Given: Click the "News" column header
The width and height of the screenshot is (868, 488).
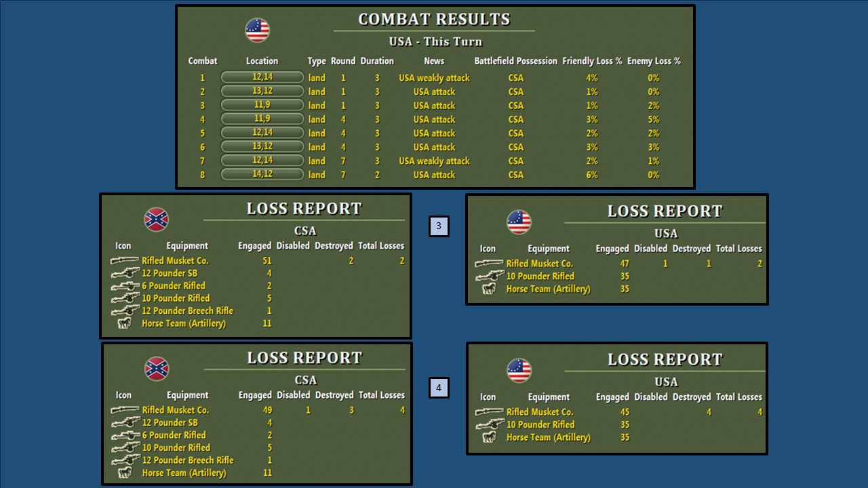Looking at the screenshot, I should tap(434, 61).
